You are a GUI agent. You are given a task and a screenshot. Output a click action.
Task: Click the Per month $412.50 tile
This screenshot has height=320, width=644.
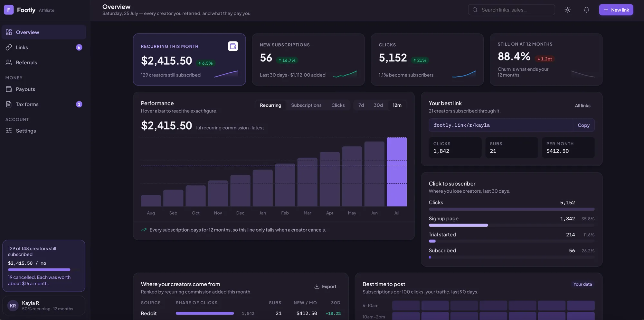point(568,148)
